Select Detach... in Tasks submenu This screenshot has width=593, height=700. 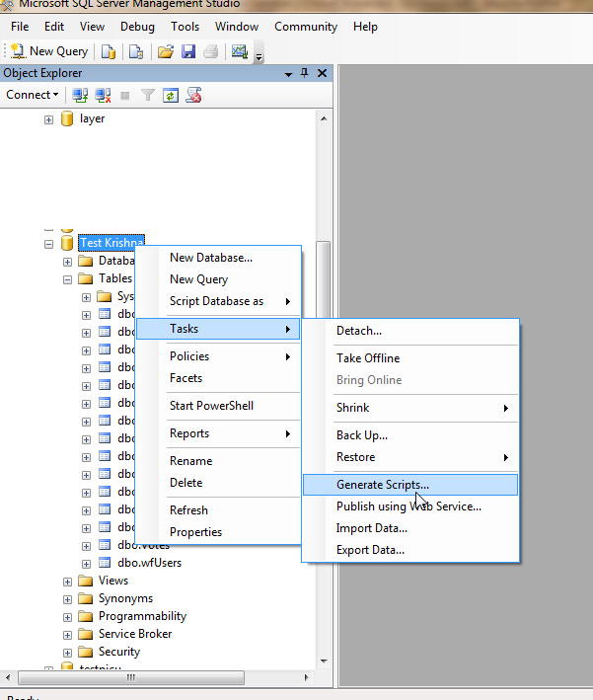point(410,331)
